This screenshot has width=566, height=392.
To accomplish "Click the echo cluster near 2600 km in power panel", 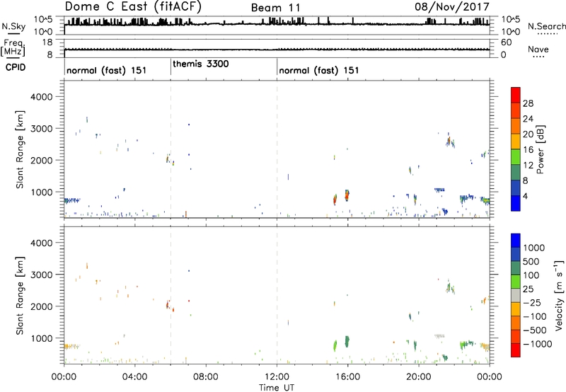I will point(449,141).
